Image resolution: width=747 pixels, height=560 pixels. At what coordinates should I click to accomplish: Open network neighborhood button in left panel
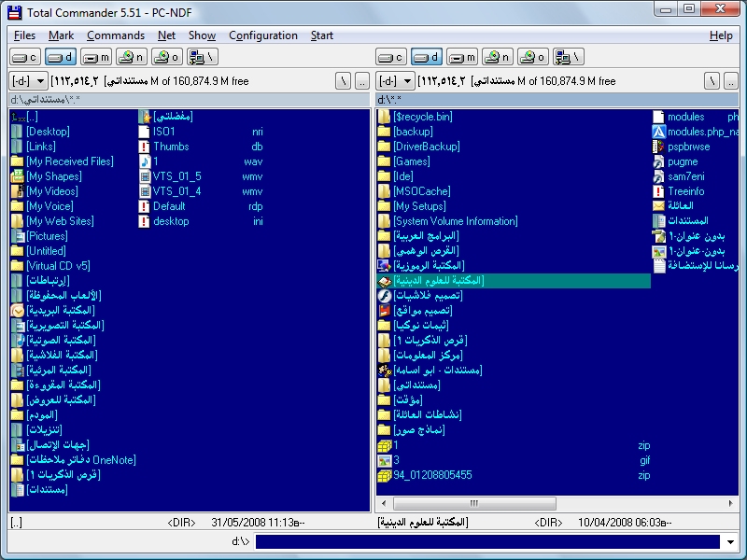tap(203, 57)
